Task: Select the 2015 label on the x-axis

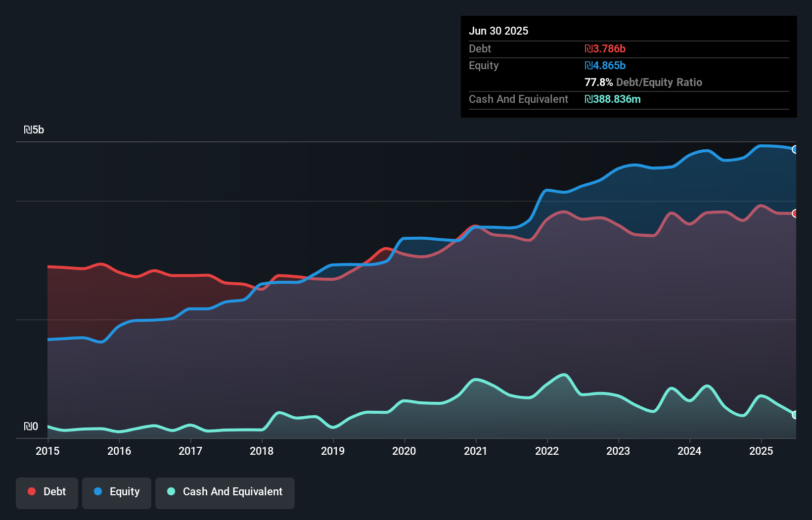Action: pos(47,451)
